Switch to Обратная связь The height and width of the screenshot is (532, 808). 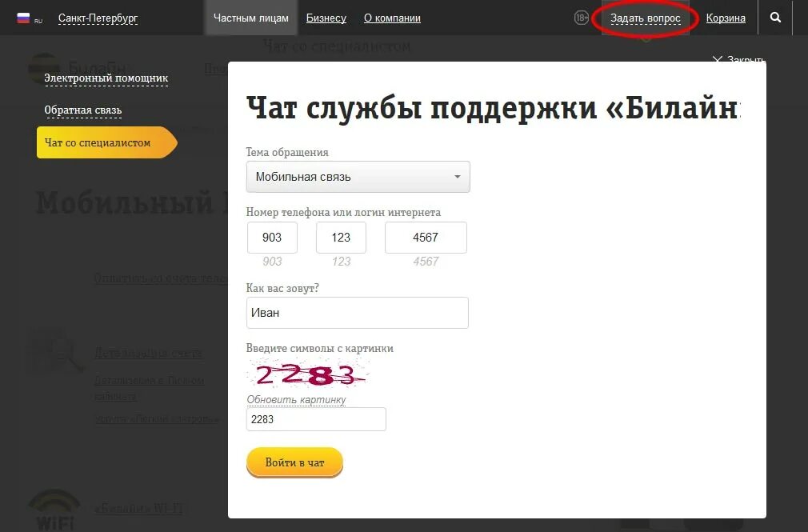(83, 110)
